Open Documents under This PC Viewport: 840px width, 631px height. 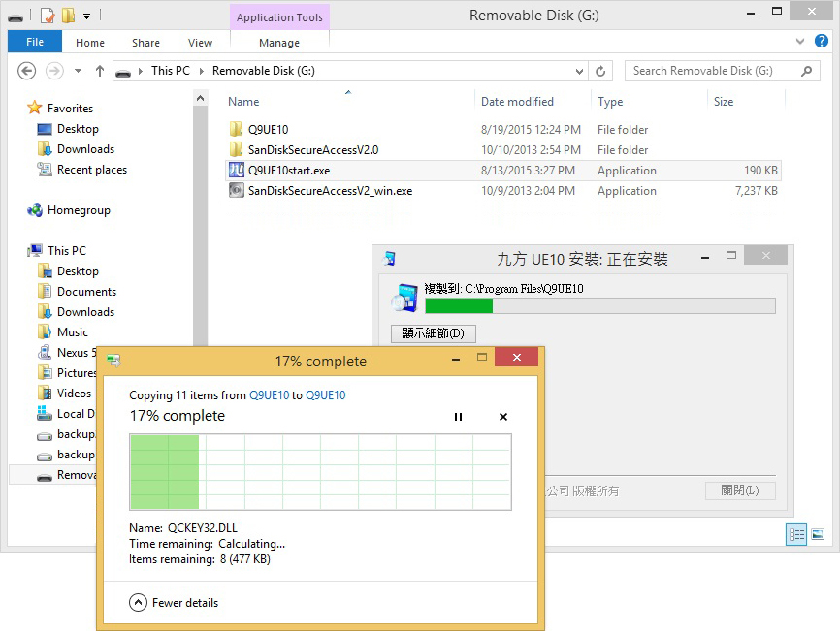tap(86, 291)
